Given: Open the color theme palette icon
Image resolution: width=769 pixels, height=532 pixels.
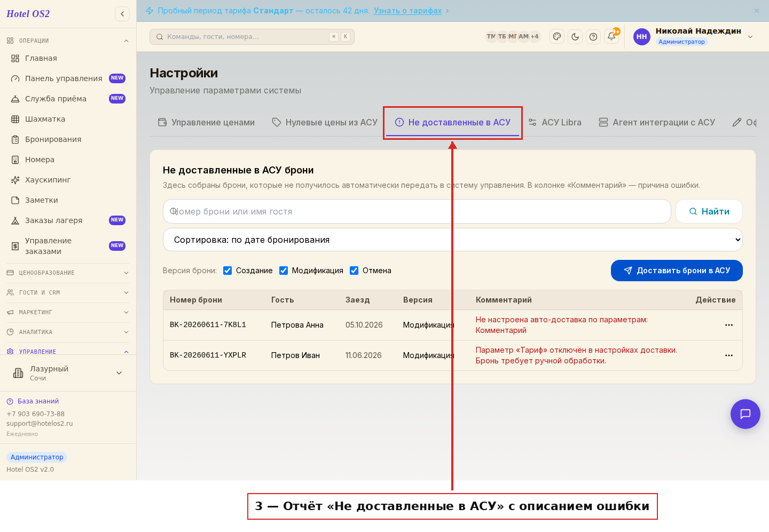Looking at the screenshot, I should [557, 37].
